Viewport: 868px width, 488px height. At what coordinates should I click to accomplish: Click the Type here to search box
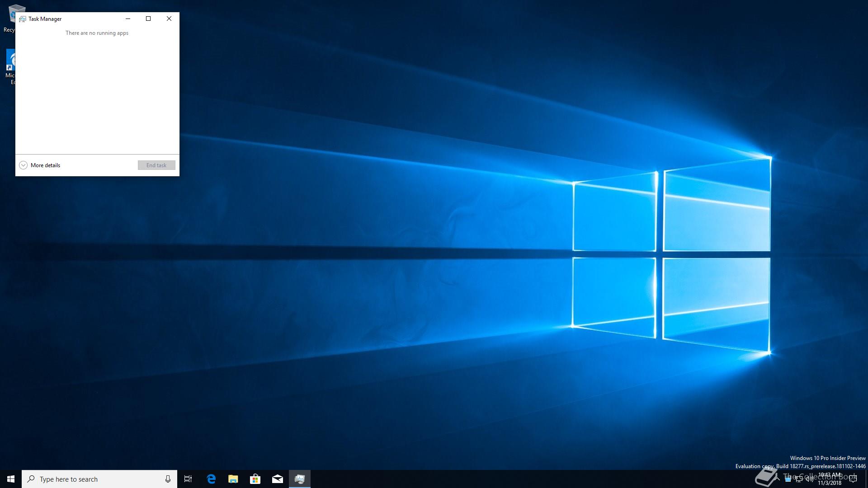[x=99, y=479]
